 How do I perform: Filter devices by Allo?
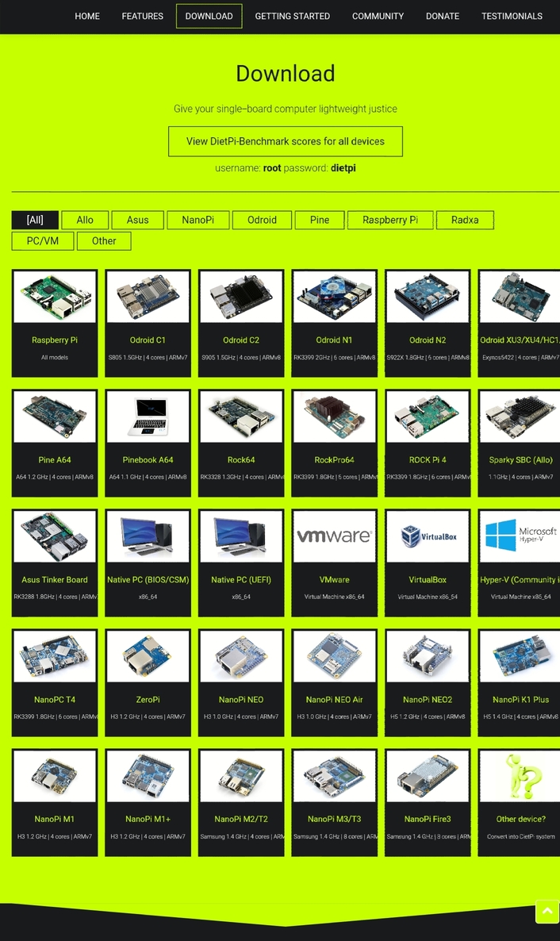click(x=85, y=220)
